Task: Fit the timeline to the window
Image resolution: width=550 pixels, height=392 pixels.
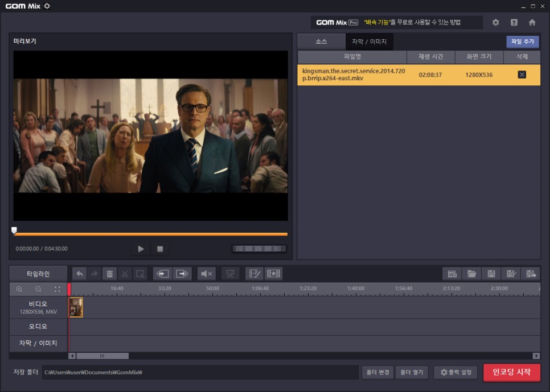Action: pos(57,289)
